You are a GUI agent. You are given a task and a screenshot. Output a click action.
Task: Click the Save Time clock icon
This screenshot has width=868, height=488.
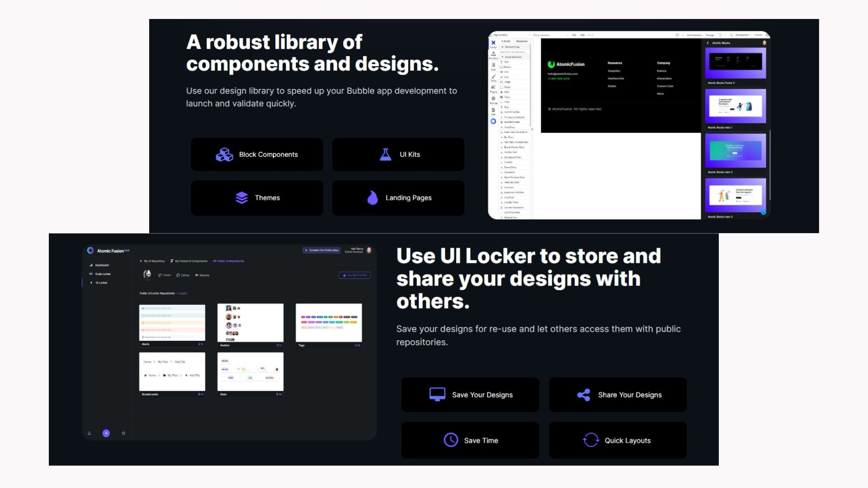point(451,440)
